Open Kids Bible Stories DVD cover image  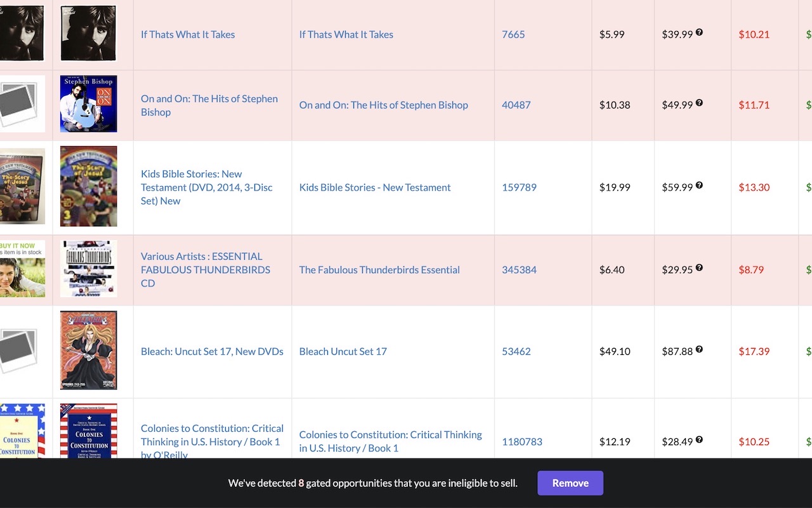(x=89, y=187)
